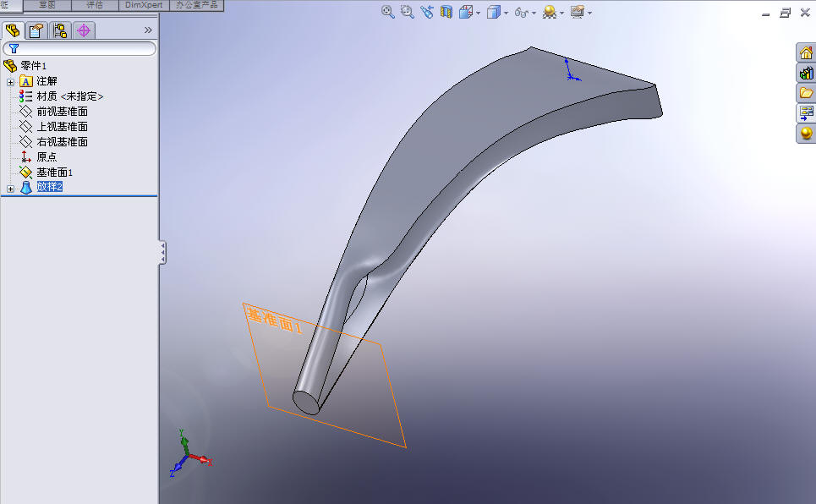This screenshot has width=816, height=504.
Task: Click the Hide/Show Items glasses icon
Action: tap(522, 12)
